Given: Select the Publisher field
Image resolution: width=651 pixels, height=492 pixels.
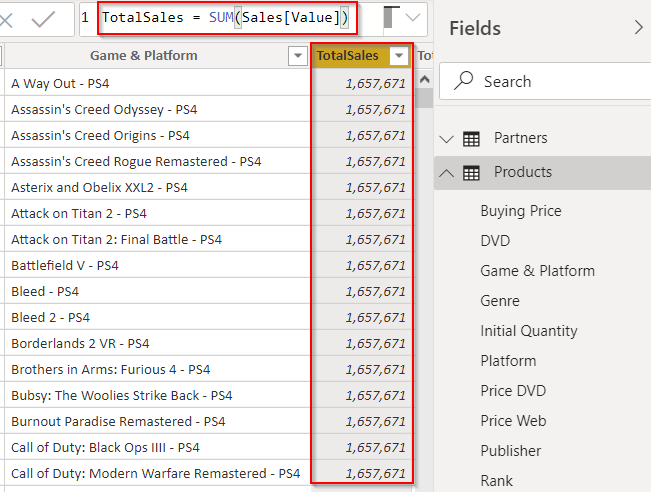Looking at the screenshot, I should (510, 451).
